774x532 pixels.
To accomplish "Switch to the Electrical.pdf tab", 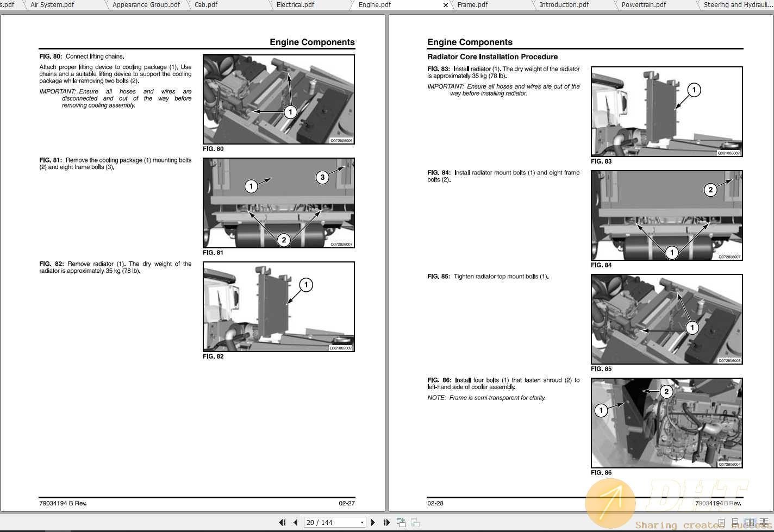I will pos(295,5).
